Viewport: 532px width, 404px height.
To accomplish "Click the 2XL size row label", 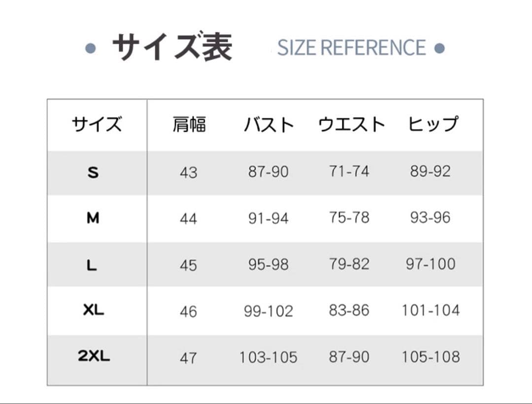I will 94,357.
